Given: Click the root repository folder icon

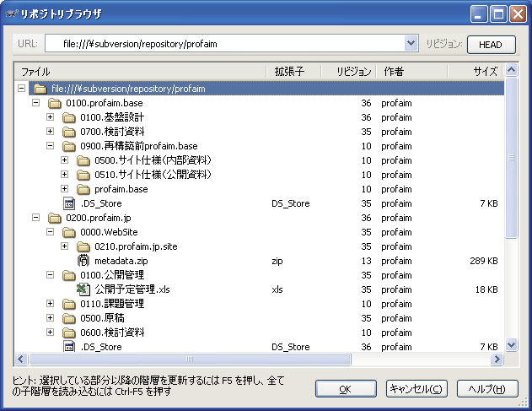Looking at the screenshot, I should [x=40, y=89].
